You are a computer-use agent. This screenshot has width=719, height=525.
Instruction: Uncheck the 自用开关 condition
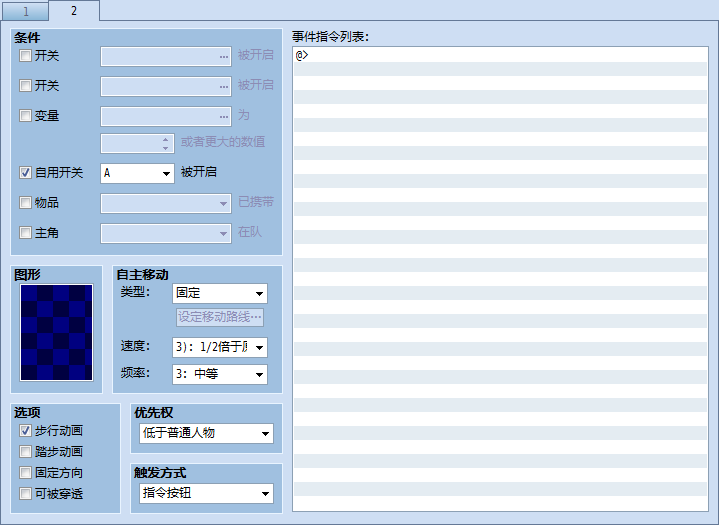(25, 173)
